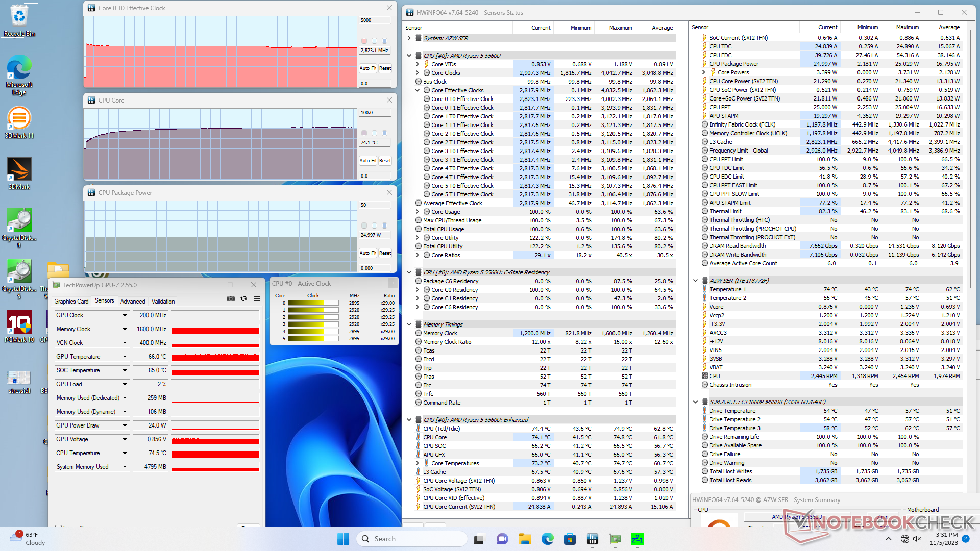Open Task View from the taskbar
This screenshot has height=551, width=980.
pos(479,539)
